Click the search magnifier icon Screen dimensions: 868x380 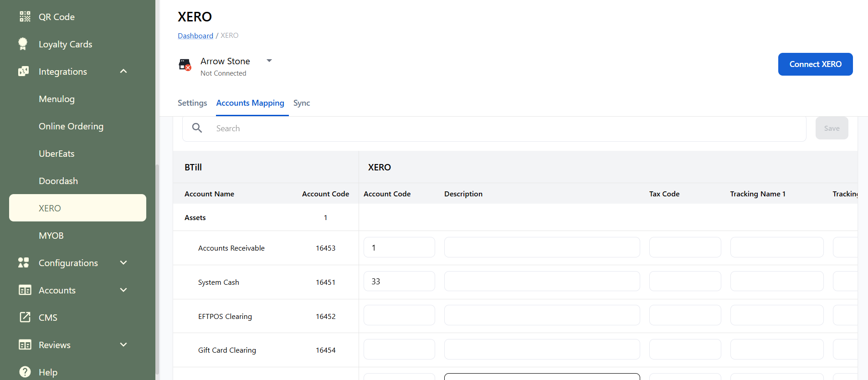pyautogui.click(x=197, y=128)
